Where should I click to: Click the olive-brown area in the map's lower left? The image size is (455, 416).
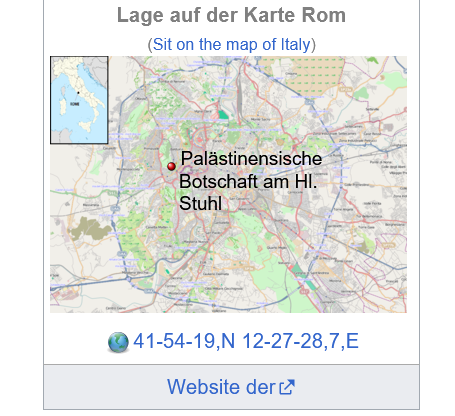(89, 228)
